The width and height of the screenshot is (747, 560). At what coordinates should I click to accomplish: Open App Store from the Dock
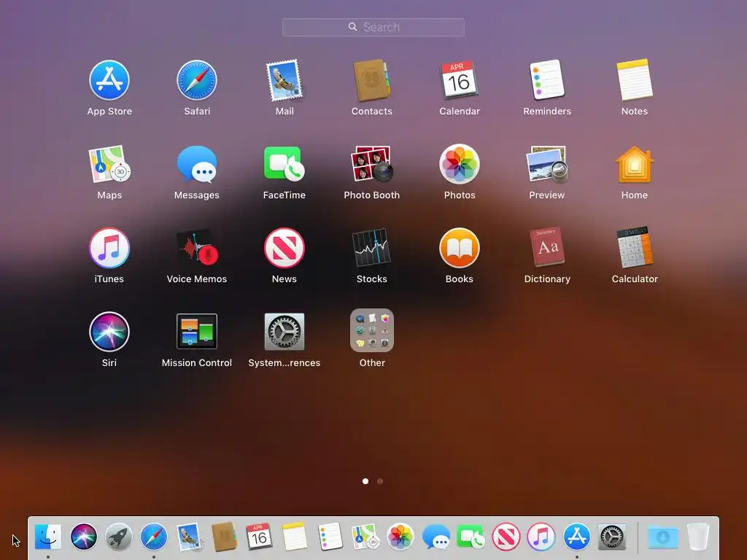[x=576, y=537]
